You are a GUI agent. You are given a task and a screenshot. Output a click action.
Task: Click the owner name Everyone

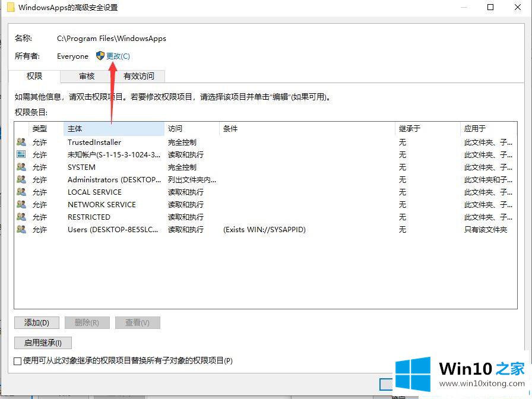pyautogui.click(x=72, y=56)
